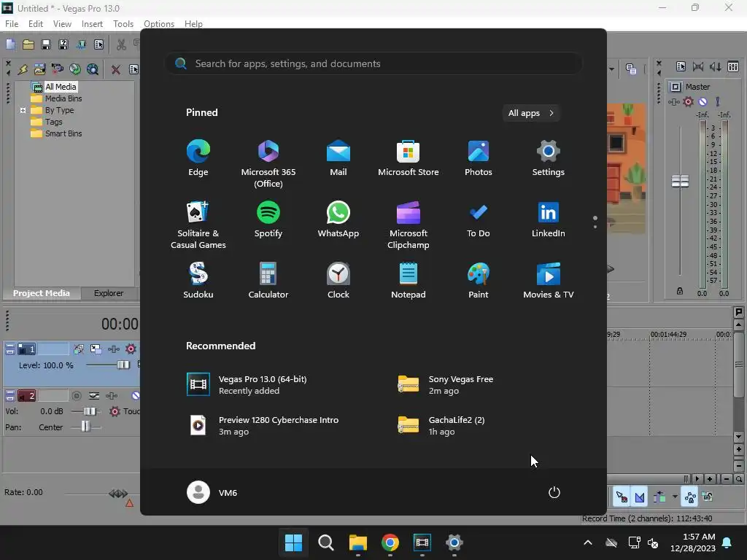
Task: Click the Cut scissors icon in Vegas toolbar
Action: pyautogui.click(x=122, y=44)
